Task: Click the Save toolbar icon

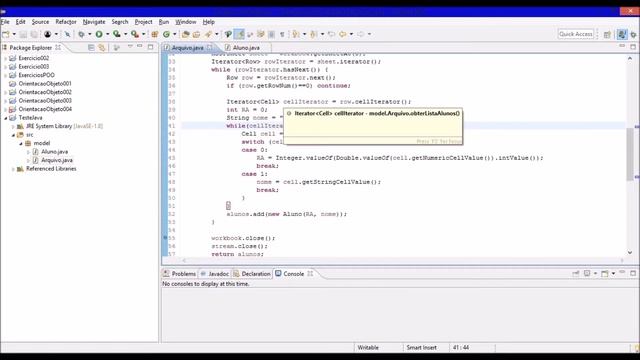Action: pos(23,34)
